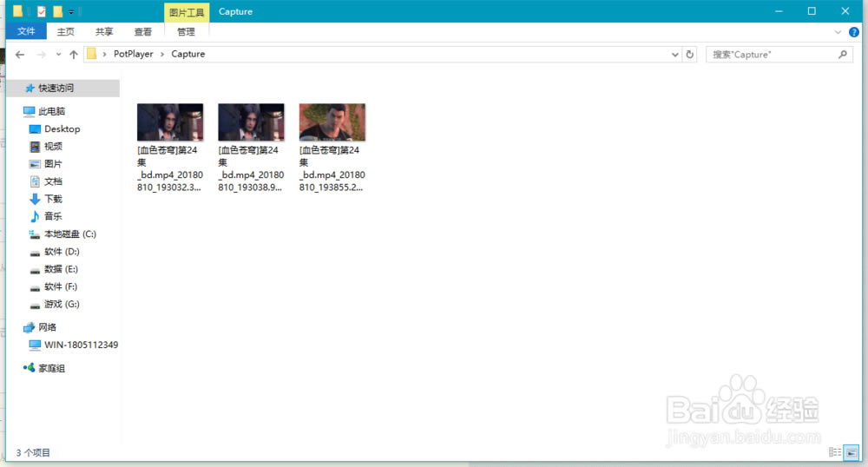868x467 pixels.
Task: Click the folder icon in address bar
Action: (x=92, y=54)
